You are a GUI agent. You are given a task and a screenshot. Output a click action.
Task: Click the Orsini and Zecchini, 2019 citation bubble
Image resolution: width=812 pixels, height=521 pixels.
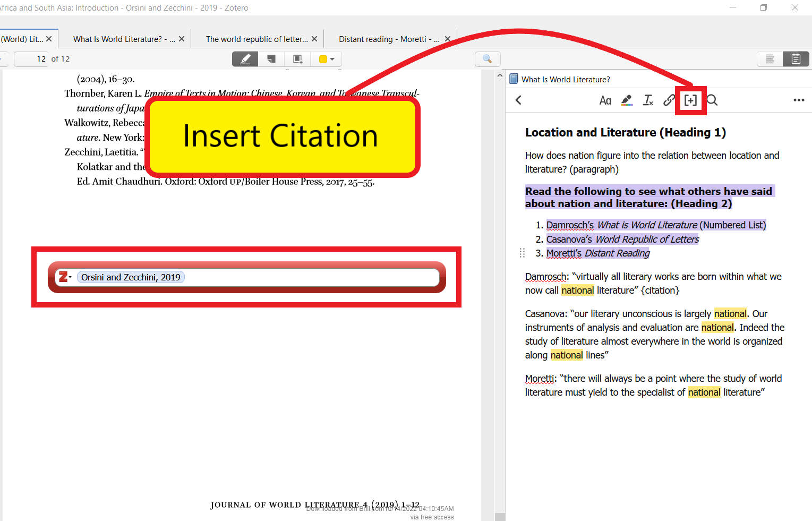pyautogui.click(x=131, y=277)
